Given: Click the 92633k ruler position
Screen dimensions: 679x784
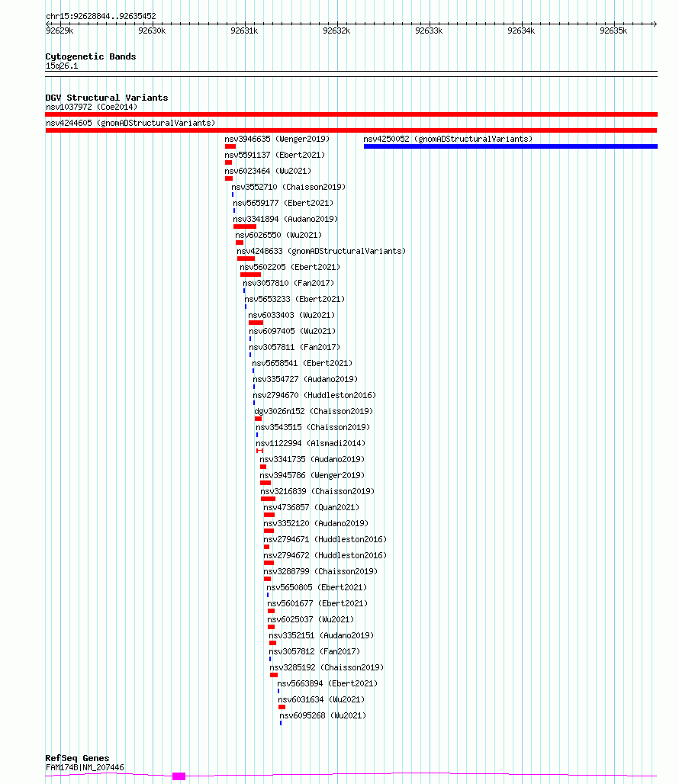Looking at the screenshot, I should [429, 31].
